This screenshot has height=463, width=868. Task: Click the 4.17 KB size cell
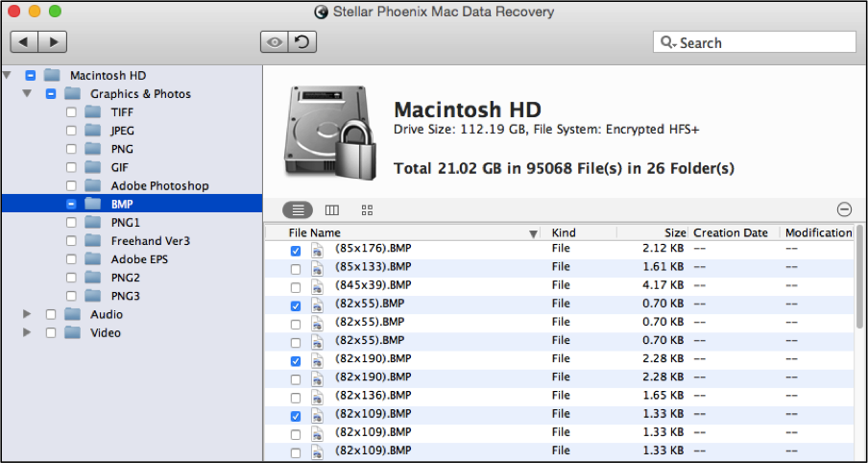(663, 284)
